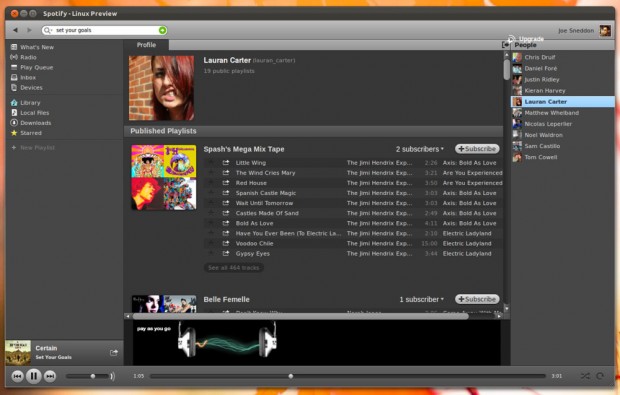This screenshot has height=395, width=620.
Task: Skip to the previous track
Action: point(17,376)
